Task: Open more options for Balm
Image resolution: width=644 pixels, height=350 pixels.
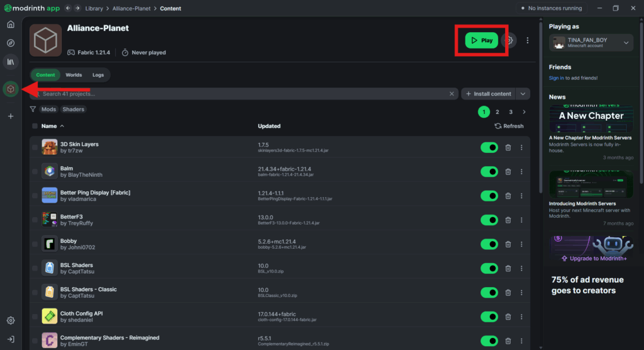Action: pyautogui.click(x=521, y=172)
